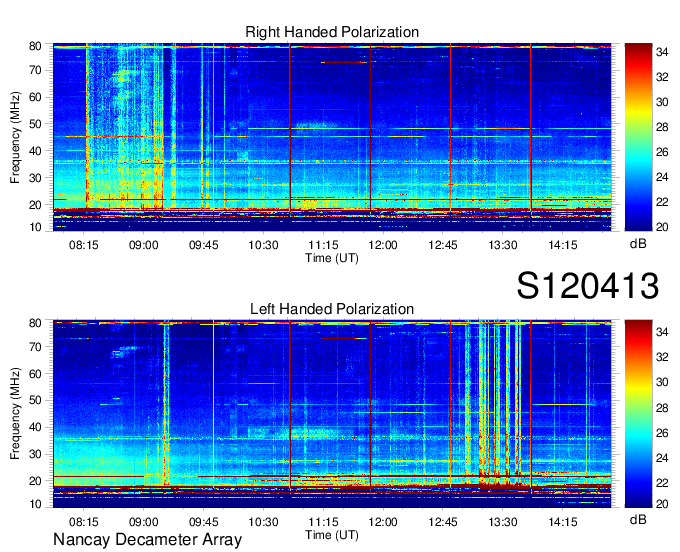
Task: Click the 34 dB value on Right Handed colorbar
Action: pos(662,52)
